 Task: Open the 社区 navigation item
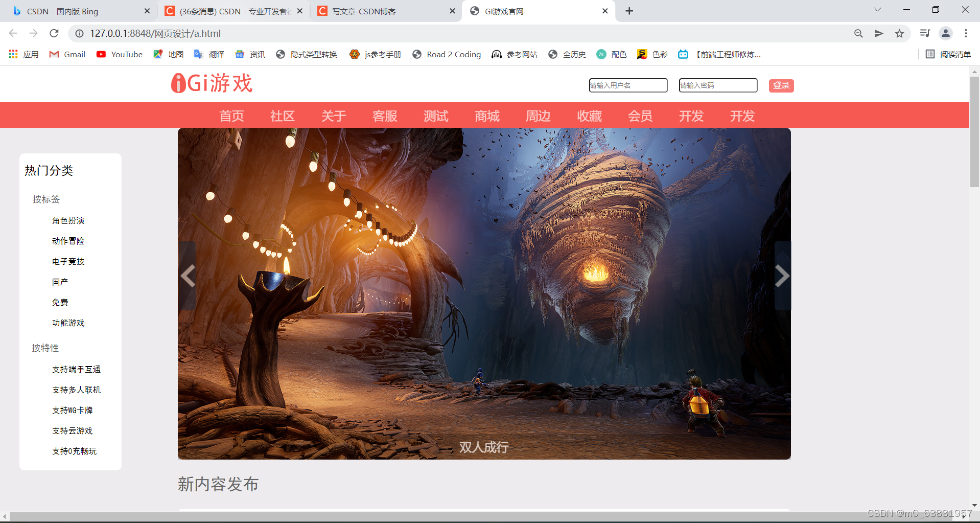coord(283,116)
